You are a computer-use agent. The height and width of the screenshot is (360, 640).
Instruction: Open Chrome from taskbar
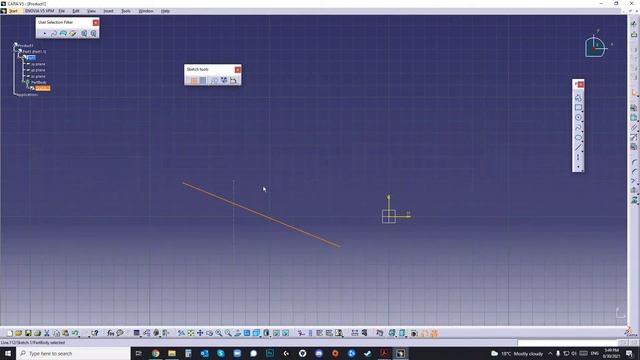coord(156,353)
